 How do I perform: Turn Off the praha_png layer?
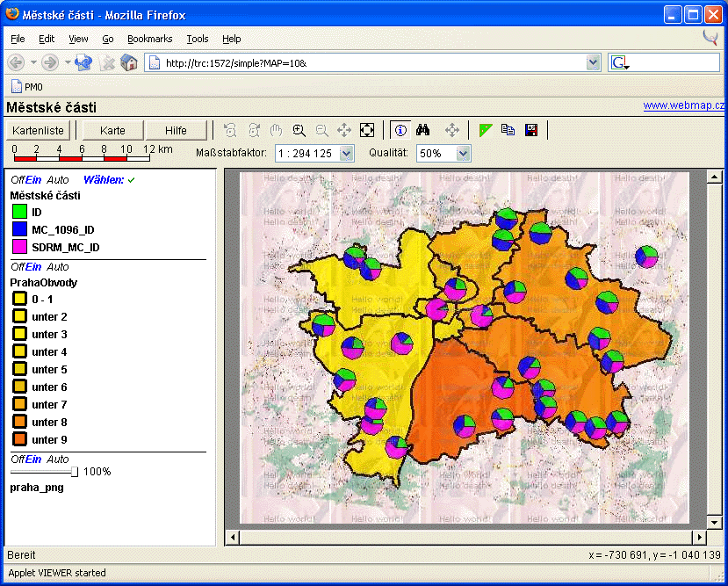(17, 459)
